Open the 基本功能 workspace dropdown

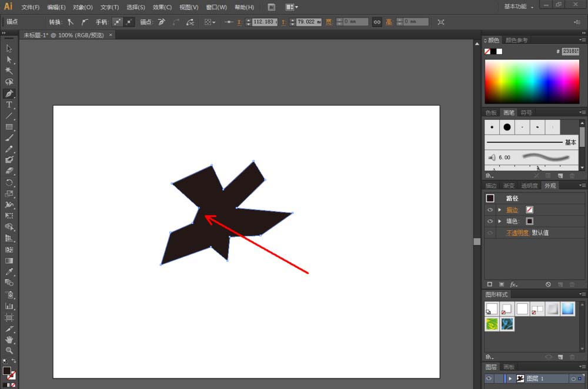coord(519,6)
